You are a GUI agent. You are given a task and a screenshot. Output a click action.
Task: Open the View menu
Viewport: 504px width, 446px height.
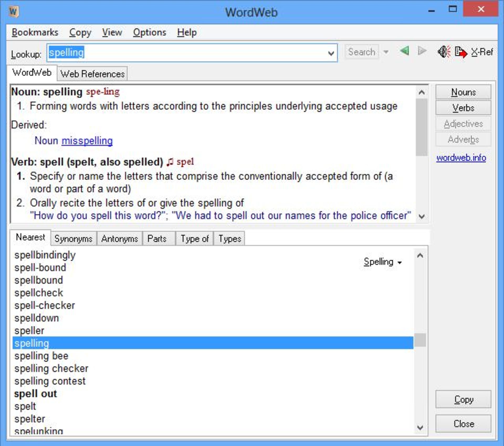coord(112,32)
